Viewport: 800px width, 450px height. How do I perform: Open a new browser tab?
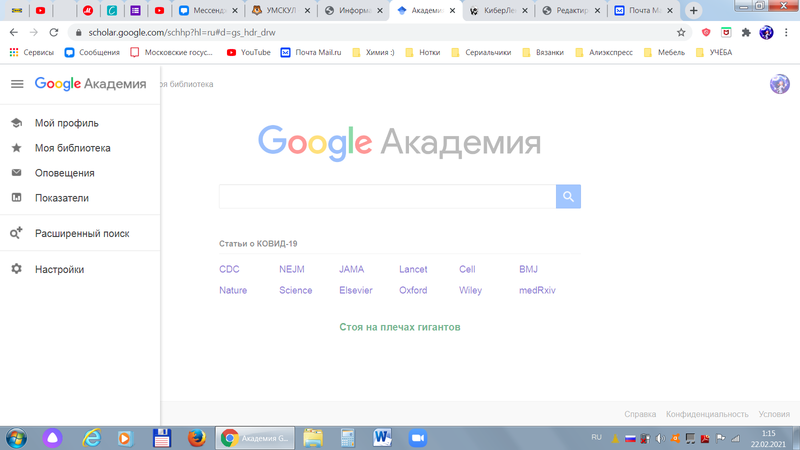click(x=693, y=10)
